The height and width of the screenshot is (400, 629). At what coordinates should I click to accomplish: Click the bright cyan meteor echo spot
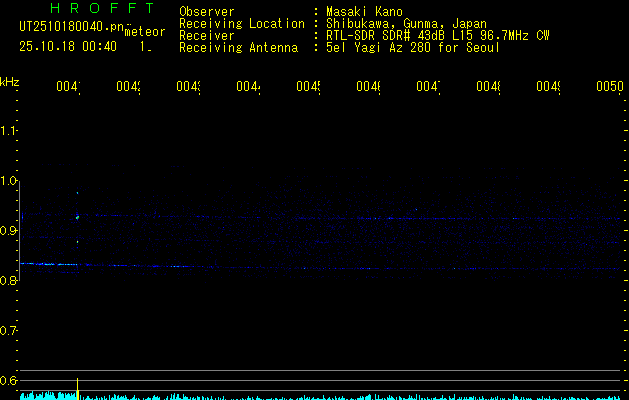(x=77, y=216)
